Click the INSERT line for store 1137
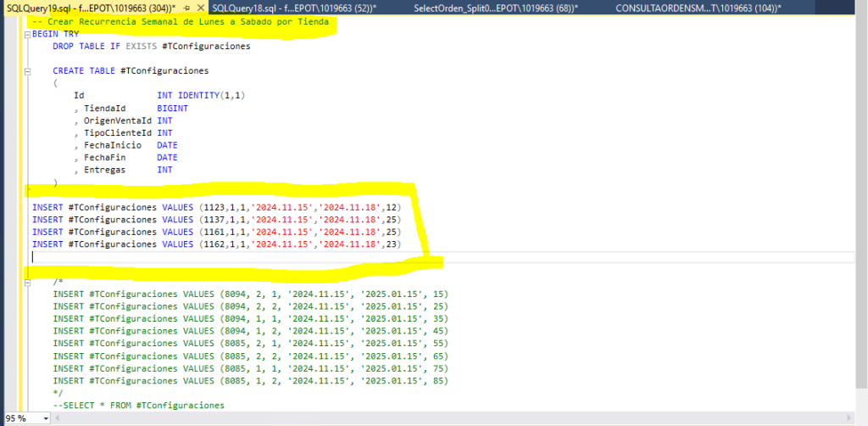Screen dimensions: 868x426 point(216,220)
